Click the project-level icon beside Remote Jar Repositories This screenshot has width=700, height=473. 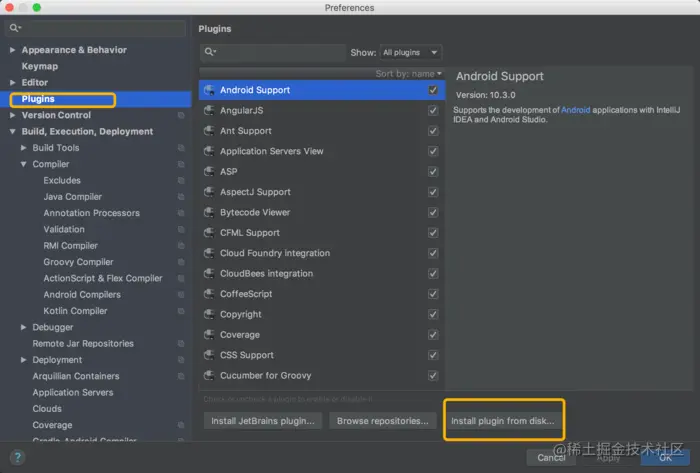(181, 344)
